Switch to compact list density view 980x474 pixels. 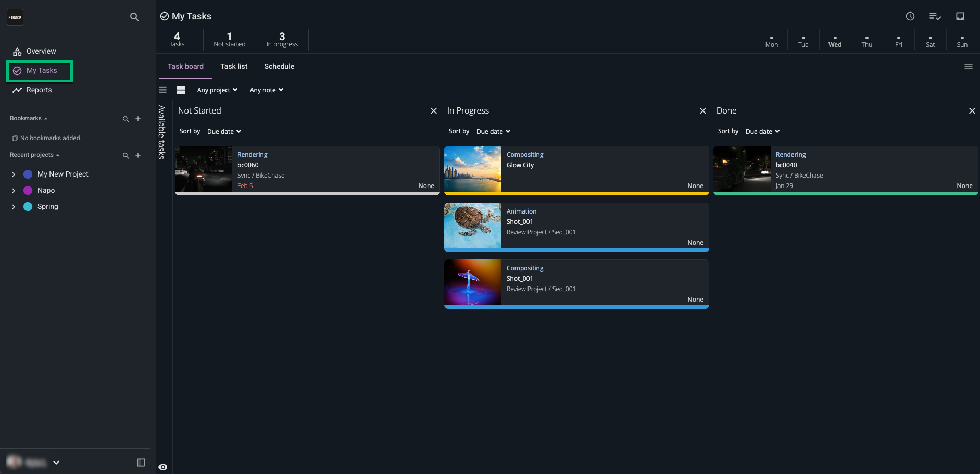click(162, 90)
